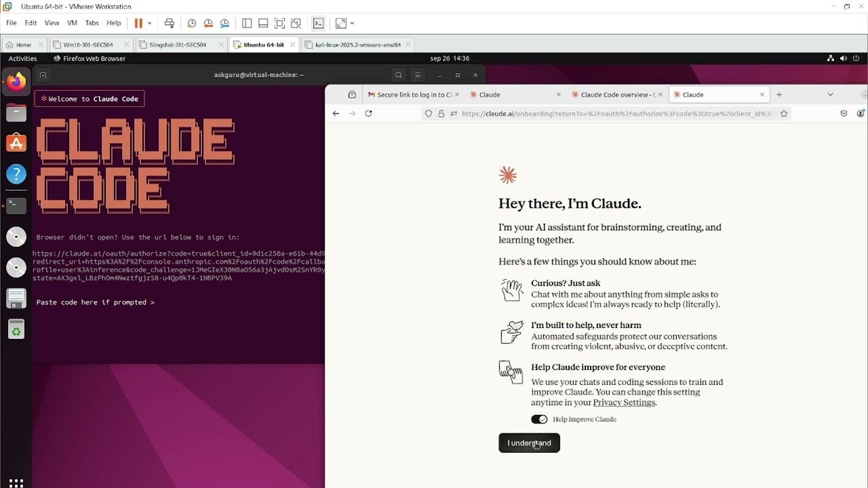Expand the stretch guest dropdown arrow

tap(352, 23)
